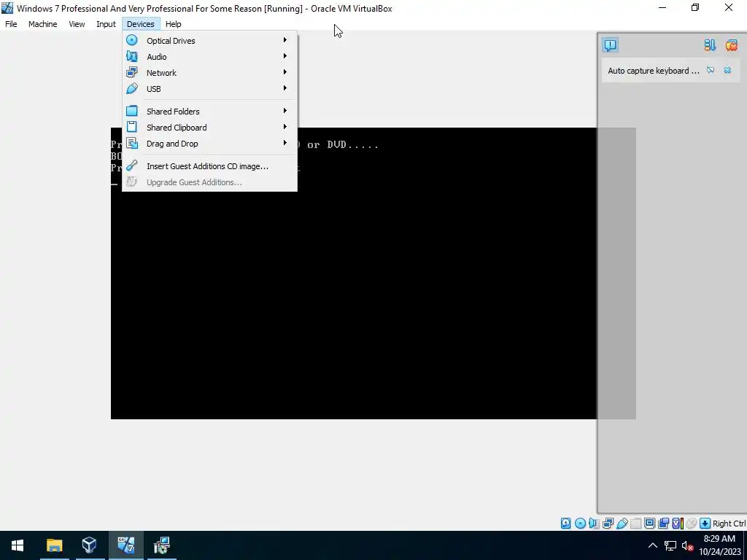Click the network adapters status icon
This screenshot has width=747, height=560.
coord(608,524)
